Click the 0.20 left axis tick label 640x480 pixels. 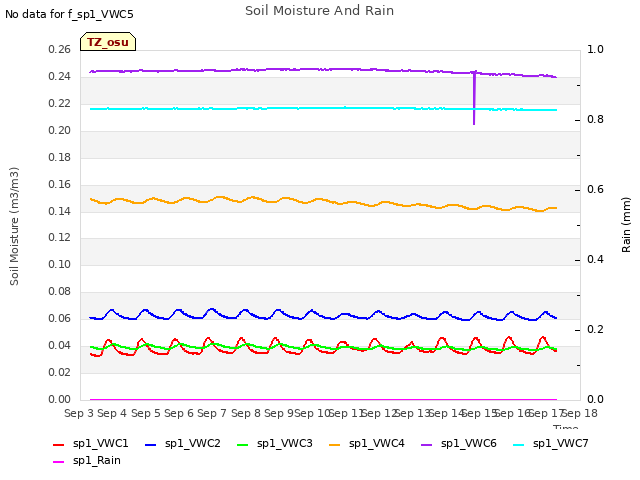(x=60, y=131)
